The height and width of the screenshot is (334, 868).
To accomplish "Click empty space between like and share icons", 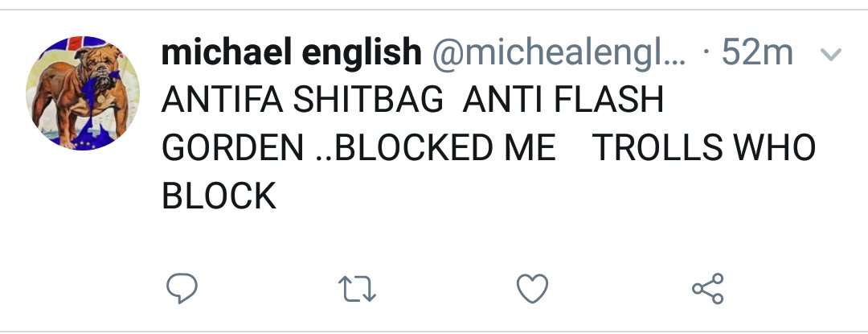I will coord(620,289).
